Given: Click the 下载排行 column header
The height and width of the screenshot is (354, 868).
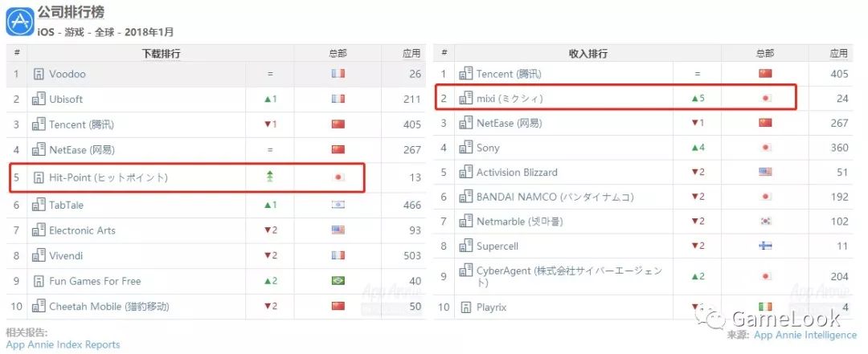Looking at the screenshot, I should tap(160, 54).
